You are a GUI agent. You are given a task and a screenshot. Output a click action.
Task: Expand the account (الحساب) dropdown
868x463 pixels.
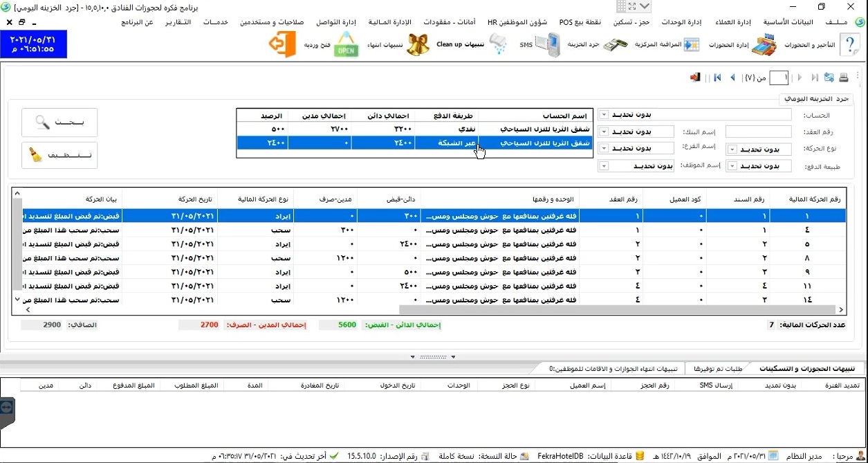(x=604, y=114)
